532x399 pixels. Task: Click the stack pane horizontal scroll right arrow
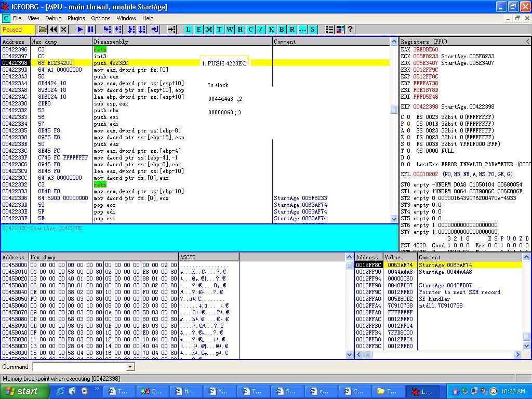[517, 354]
